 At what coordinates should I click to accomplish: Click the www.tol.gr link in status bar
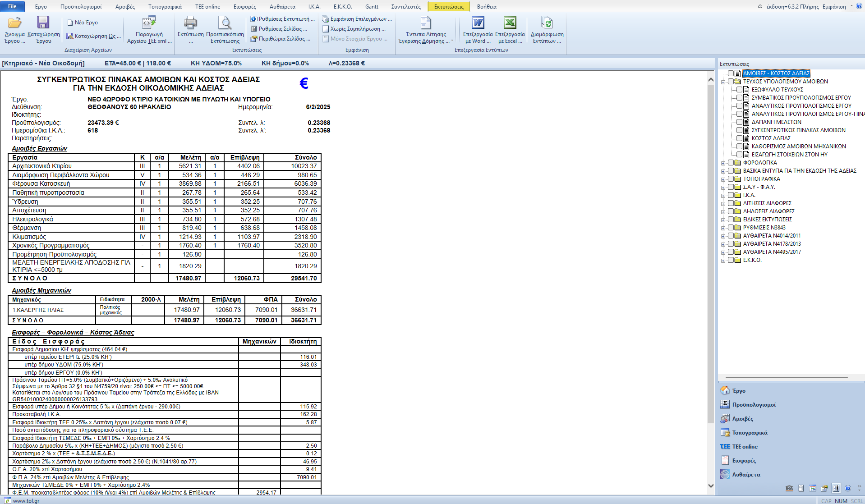[x=26, y=500]
